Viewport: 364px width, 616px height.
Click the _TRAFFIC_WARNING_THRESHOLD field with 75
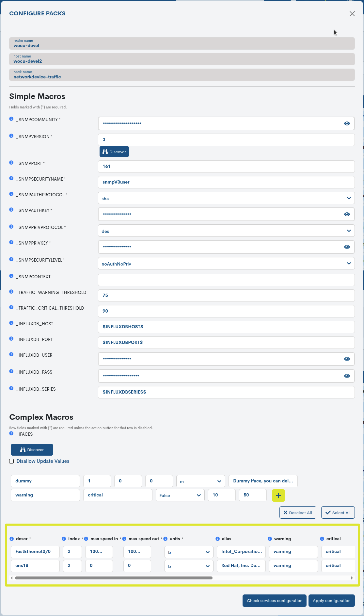click(x=226, y=296)
